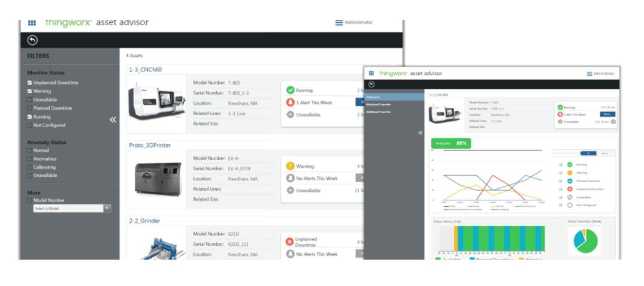Open the Administrator hamburger menu in front window
Viewport: 644px width, 286px height.
(x=590, y=74)
